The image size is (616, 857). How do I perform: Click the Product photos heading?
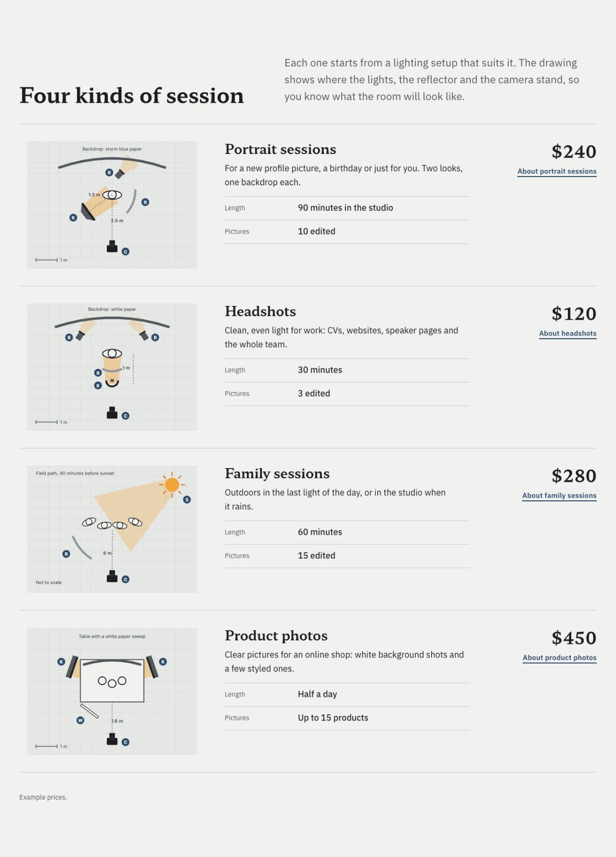[x=276, y=636]
